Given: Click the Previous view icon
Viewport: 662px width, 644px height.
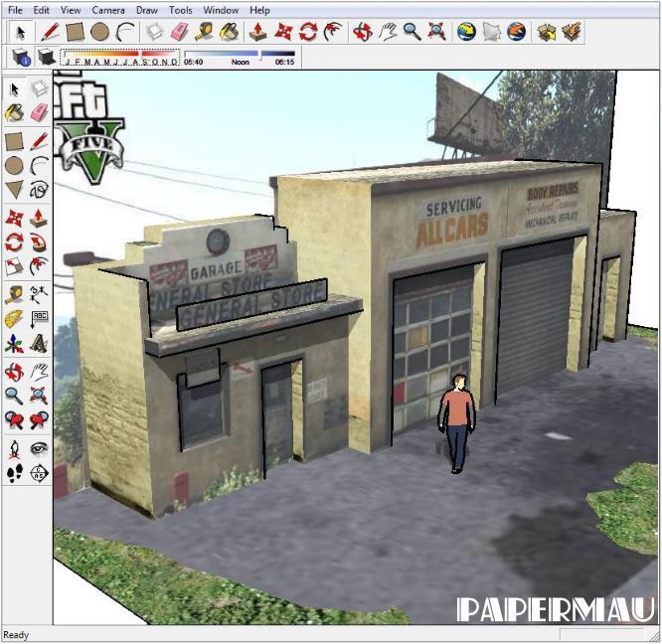Looking at the screenshot, I should 14,420.
